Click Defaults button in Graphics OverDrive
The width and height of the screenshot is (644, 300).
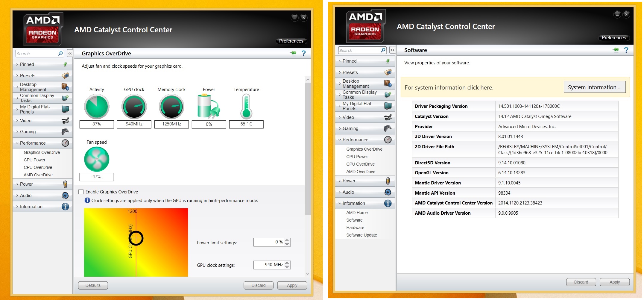click(x=93, y=285)
